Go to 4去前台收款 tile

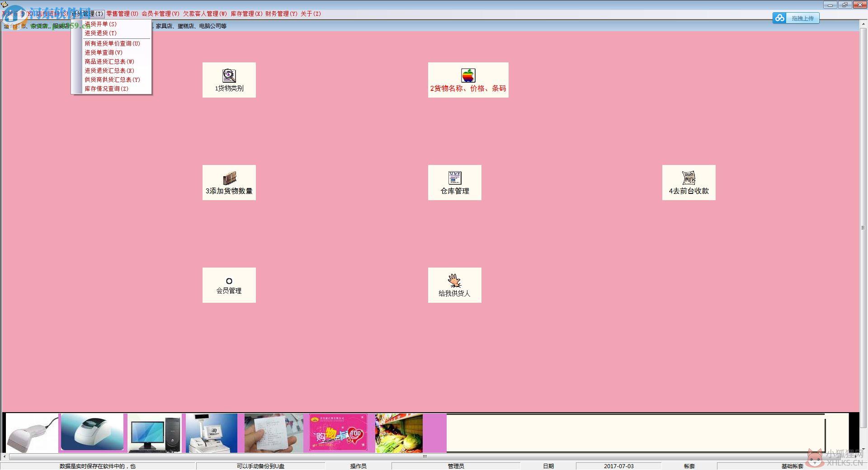689,183
